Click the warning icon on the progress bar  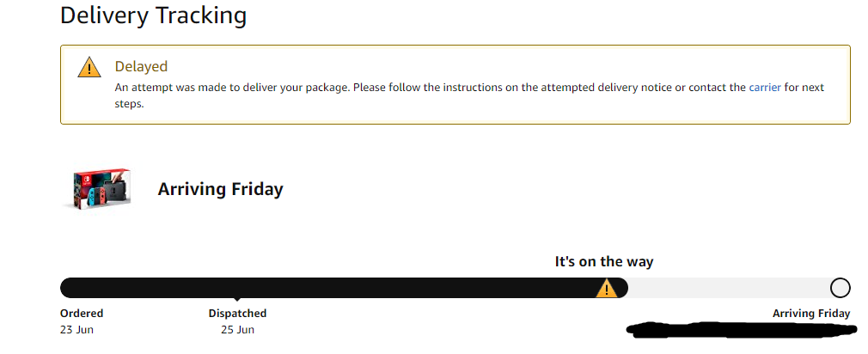[607, 288]
